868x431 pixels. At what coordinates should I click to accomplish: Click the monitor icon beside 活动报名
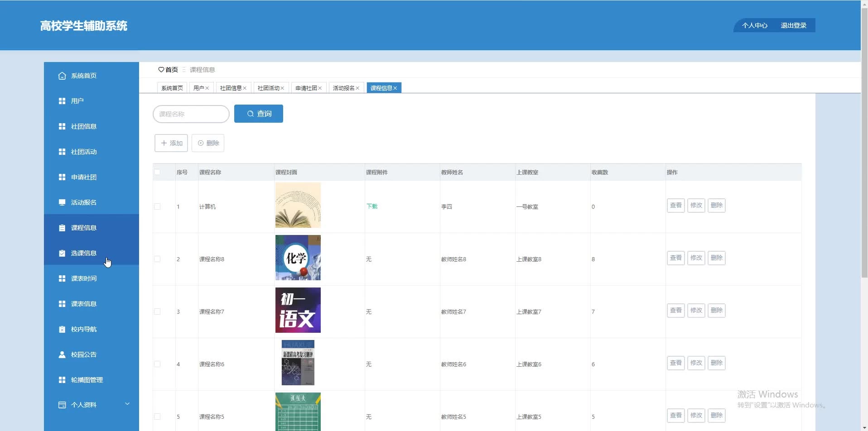click(x=62, y=202)
